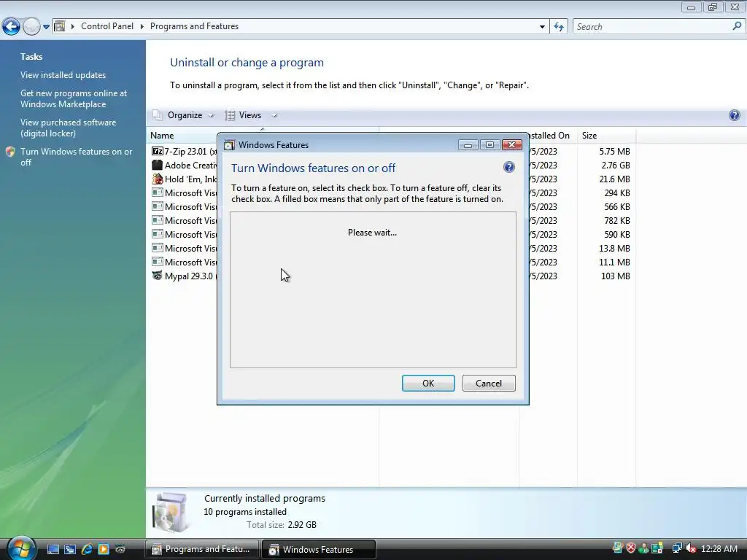Sort by the Installed On column header
Screen dimensions: 747x560
[549, 136]
